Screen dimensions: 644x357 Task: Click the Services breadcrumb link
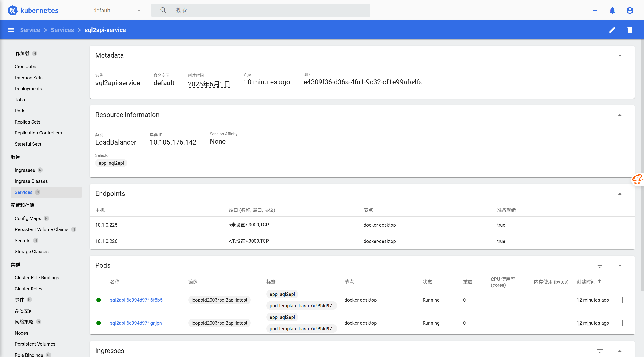[x=62, y=30]
